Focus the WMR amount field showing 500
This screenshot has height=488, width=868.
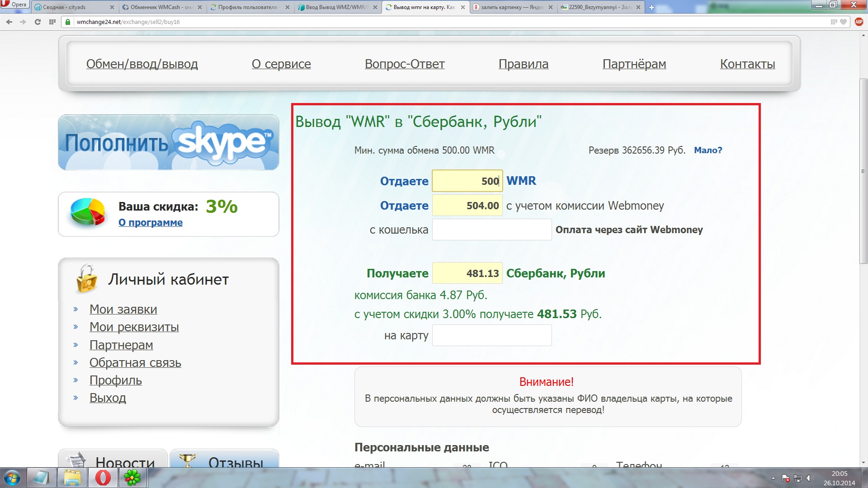pyautogui.click(x=467, y=181)
